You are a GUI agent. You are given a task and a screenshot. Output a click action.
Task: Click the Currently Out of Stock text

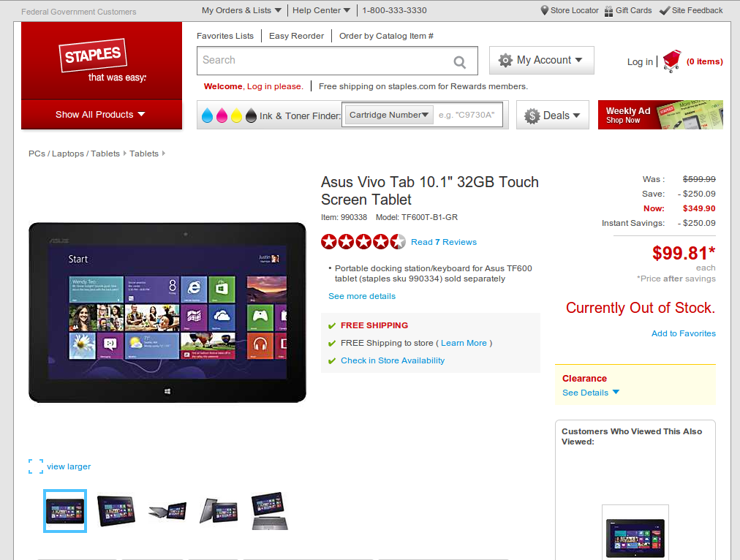641,308
